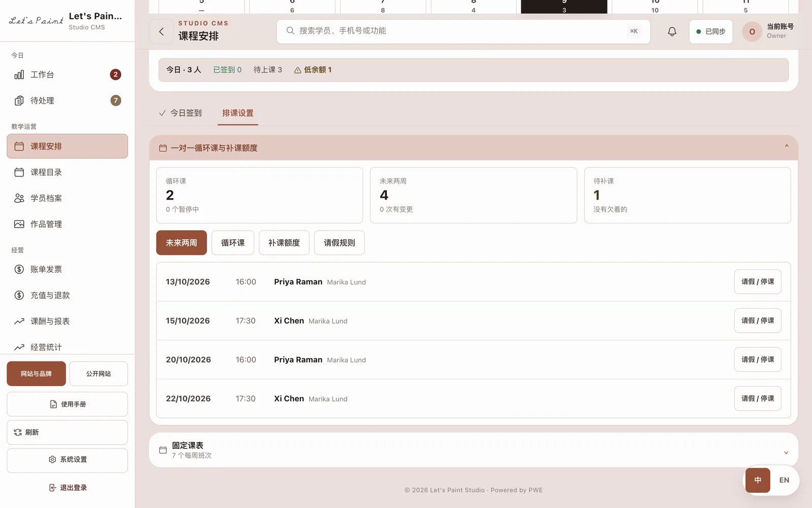Click the 待上课 3 status text
This screenshot has height=508, width=812.
click(x=267, y=70)
